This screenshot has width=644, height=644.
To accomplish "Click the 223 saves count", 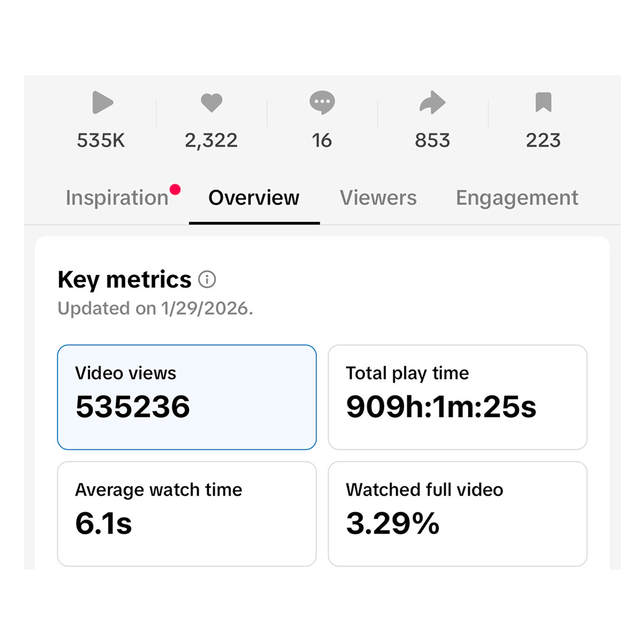I will 543,141.
